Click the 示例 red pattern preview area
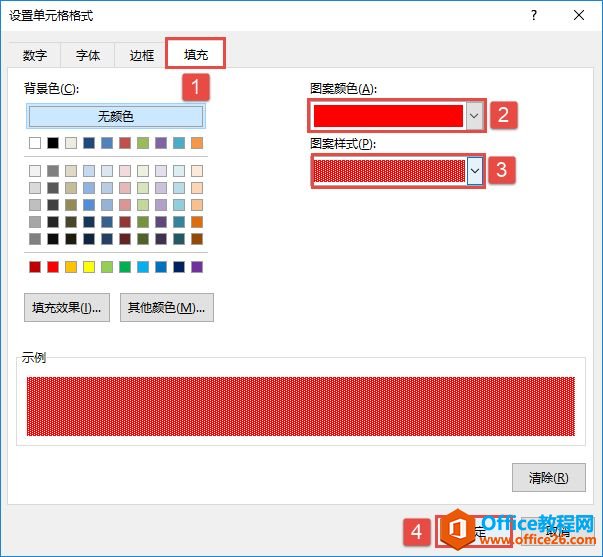Viewport: 603px width, 557px height. (x=301, y=406)
